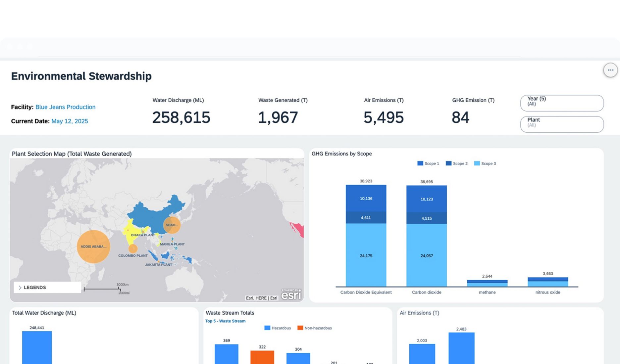
Task: Toggle Scope 1 legend swatch
Action: click(420, 163)
